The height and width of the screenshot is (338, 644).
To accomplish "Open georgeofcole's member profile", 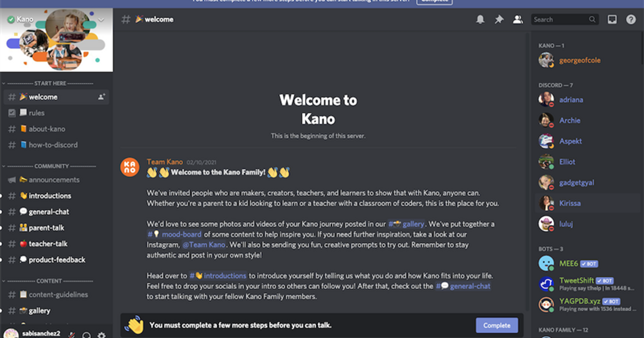I will point(580,61).
